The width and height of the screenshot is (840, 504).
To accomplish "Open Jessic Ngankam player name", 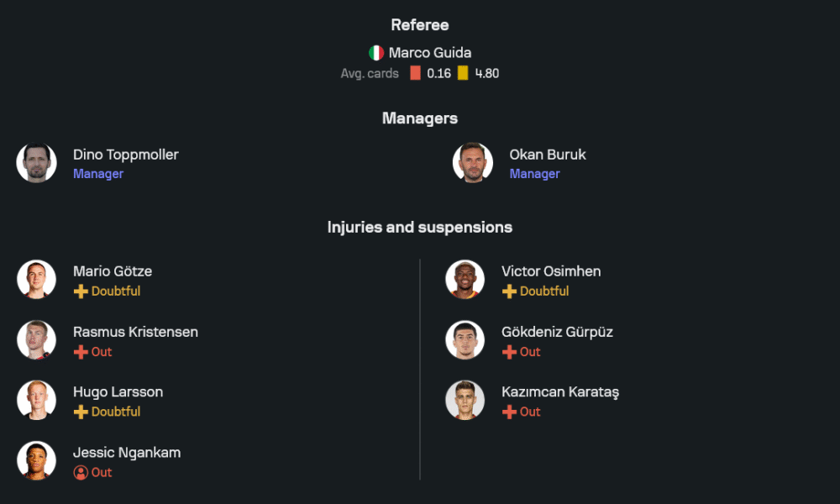I will point(126,453).
